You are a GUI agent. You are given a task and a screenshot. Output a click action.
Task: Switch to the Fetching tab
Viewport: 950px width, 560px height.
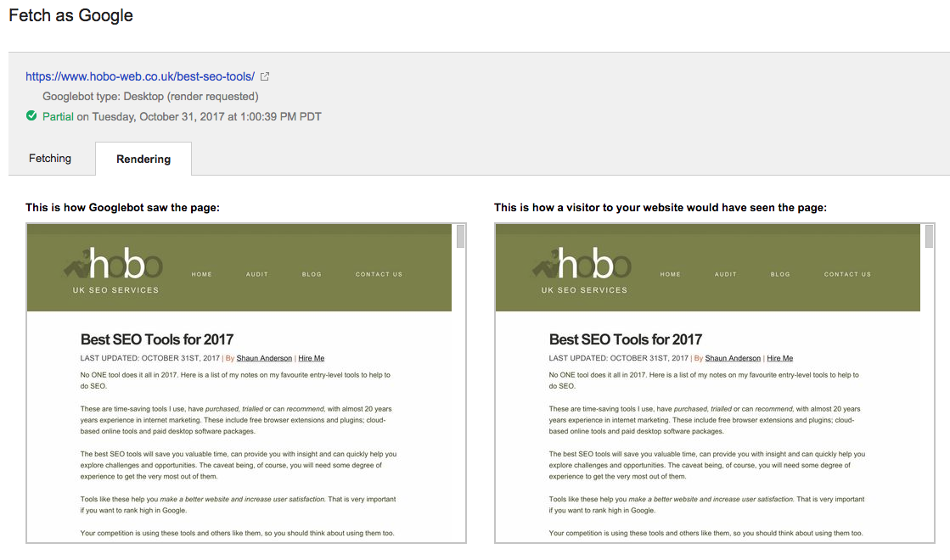50,158
